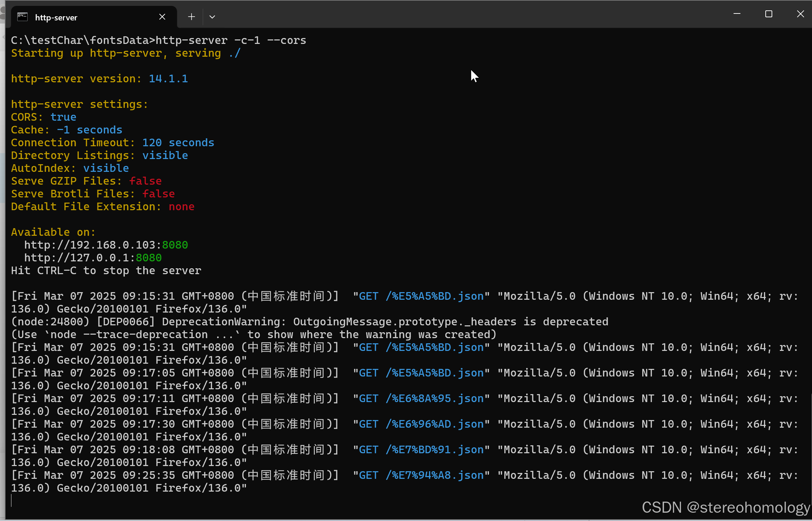This screenshot has width=812, height=521.
Task: Maximize the terminal window
Action: (768, 14)
